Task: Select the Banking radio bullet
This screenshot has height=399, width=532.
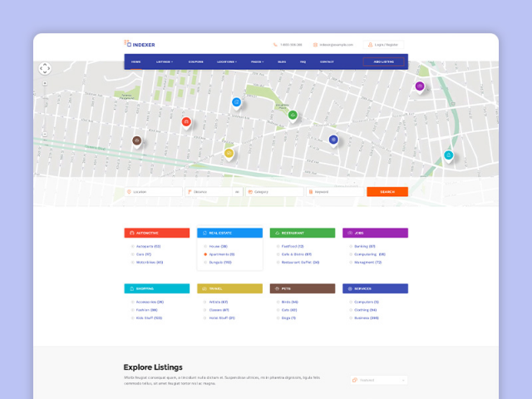Action: 351,247
